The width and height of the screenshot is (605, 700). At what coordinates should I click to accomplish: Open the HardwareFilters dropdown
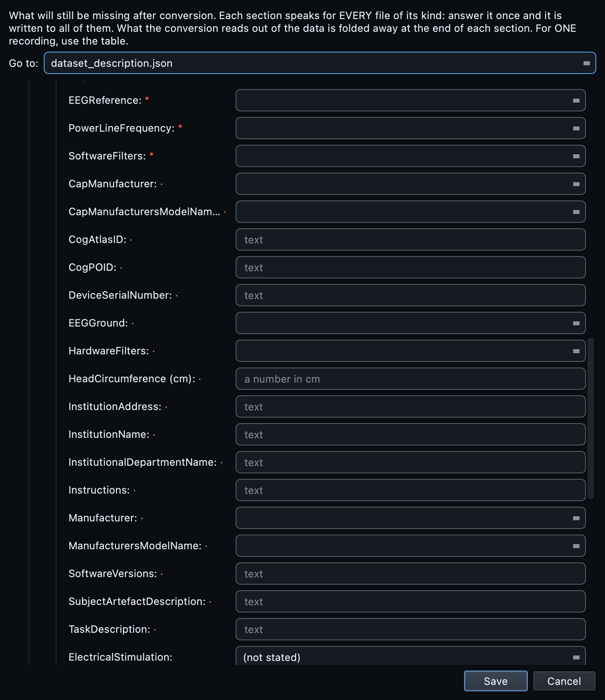pos(410,351)
